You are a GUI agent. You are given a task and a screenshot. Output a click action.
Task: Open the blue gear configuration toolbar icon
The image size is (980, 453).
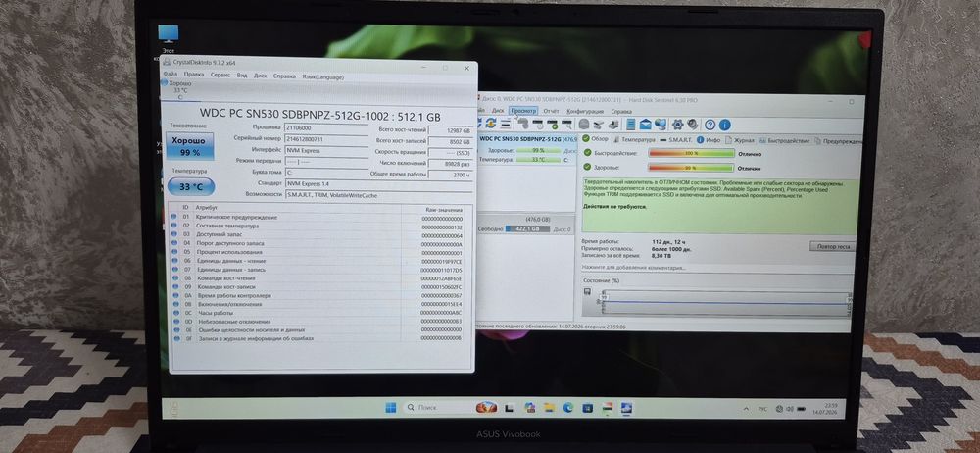[x=677, y=124]
